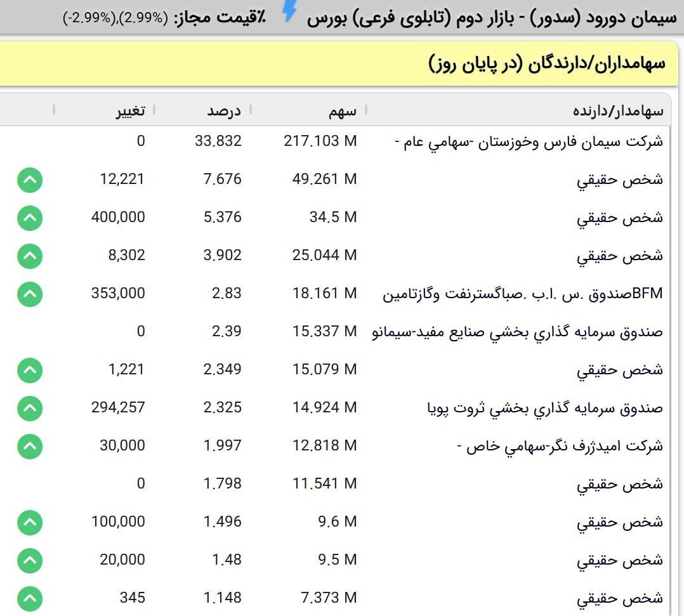This screenshot has width=684, height=616.
Task: Open the BFM صندوق صباگسترنفت وگازتامين shareholder
Action: (523, 294)
